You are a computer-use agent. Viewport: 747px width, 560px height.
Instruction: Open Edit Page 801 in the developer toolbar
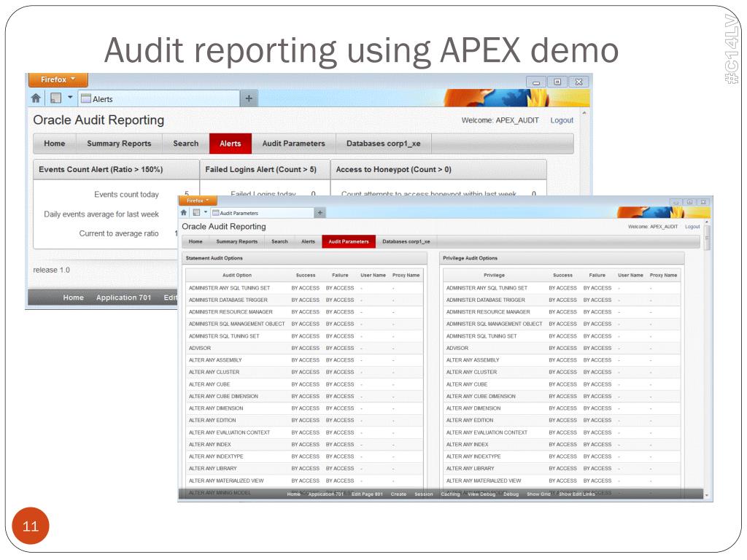click(367, 494)
